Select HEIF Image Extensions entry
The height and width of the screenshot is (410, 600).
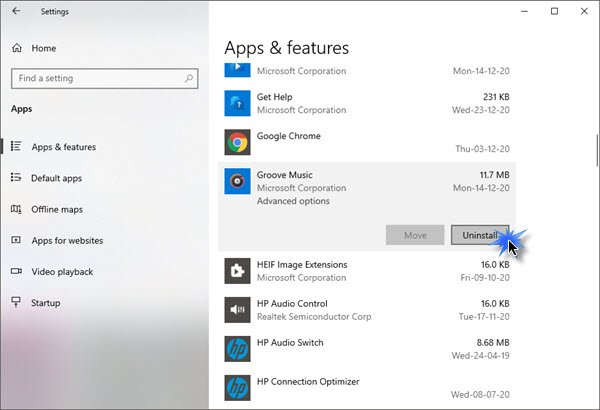[367, 271]
